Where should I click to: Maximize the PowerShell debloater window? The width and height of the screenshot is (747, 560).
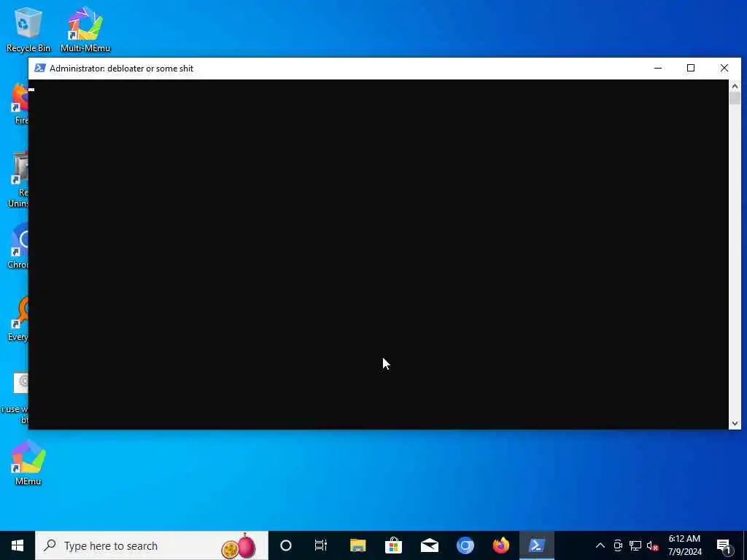point(691,68)
